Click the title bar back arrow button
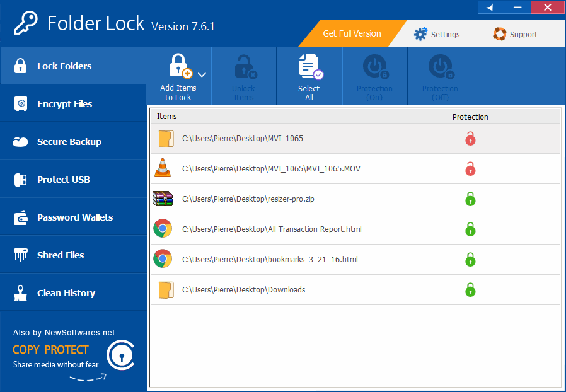The height and width of the screenshot is (392, 566). click(490, 7)
